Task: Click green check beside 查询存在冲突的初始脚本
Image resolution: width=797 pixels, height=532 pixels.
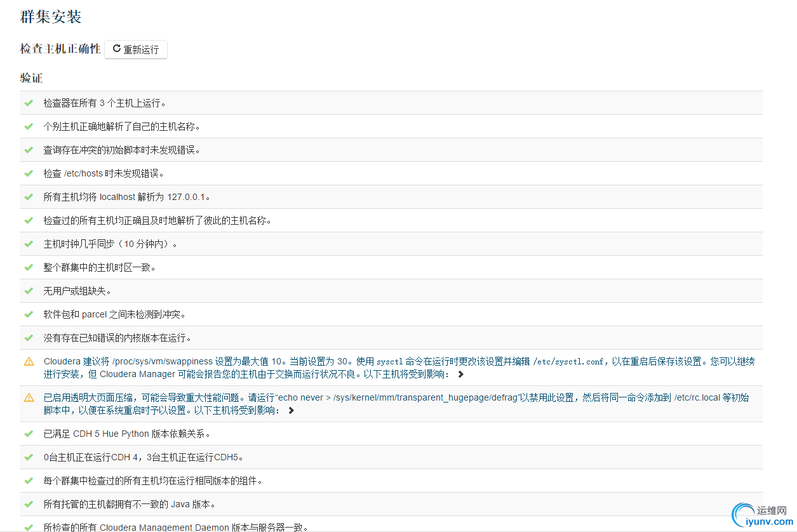Action: (29, 150)
